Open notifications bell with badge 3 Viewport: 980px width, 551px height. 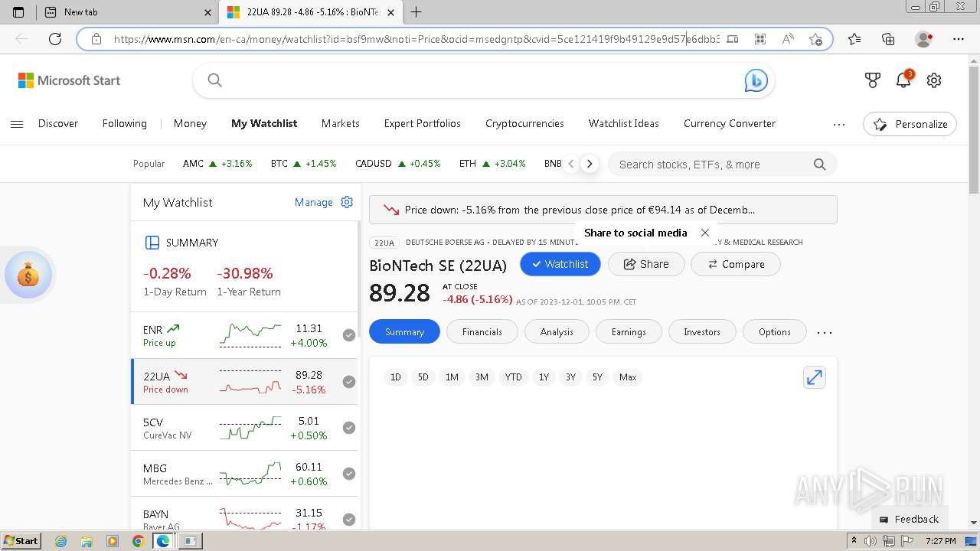[x=904, y=80]
